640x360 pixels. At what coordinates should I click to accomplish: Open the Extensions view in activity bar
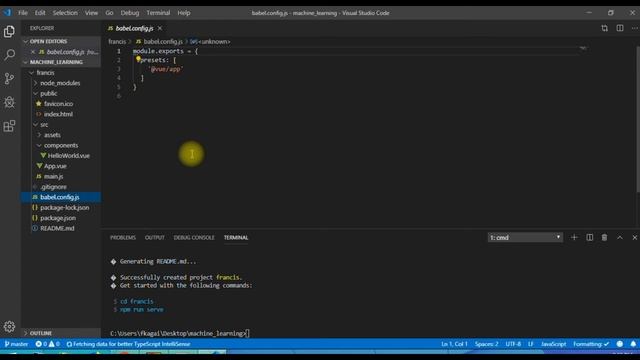tap(9, 126)
